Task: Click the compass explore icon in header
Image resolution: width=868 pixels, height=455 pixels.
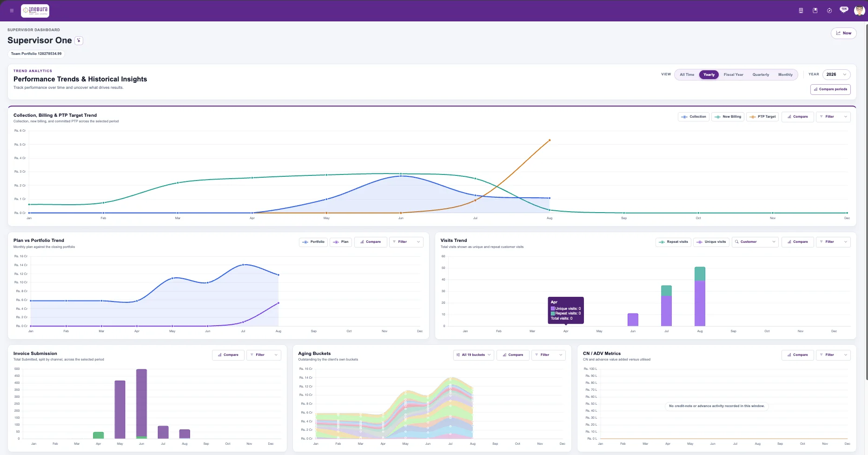Action: pos(829,10)
